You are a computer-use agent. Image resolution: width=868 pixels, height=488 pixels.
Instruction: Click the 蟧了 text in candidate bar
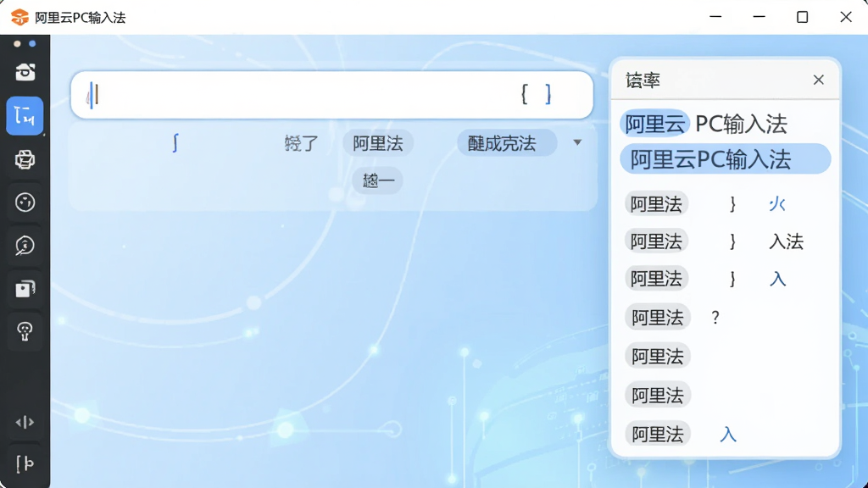(301, 143)
